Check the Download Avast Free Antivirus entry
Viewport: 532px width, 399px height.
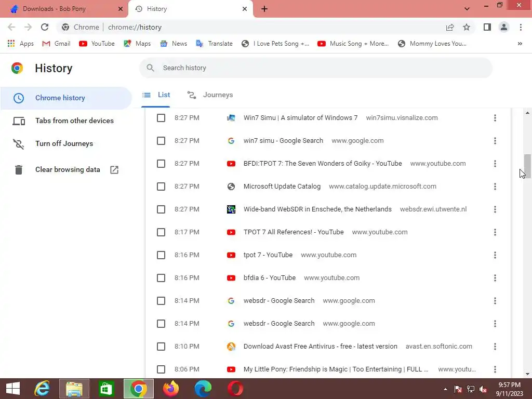[x=161, y=347]
